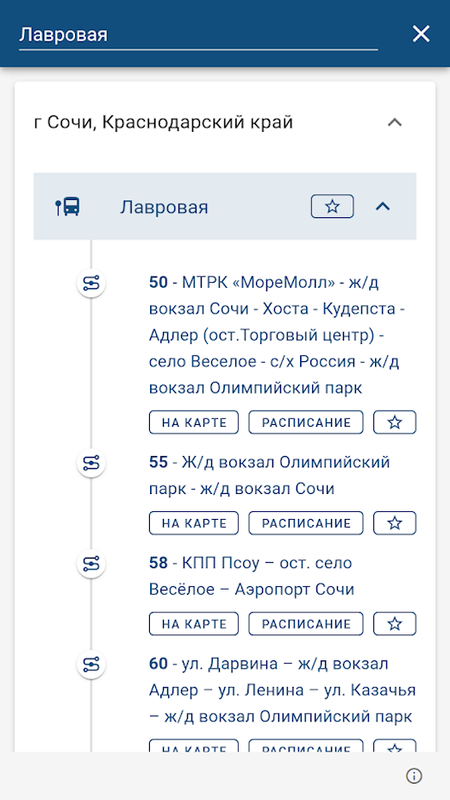
Task: Click the bus stop icon beside Лавровая
Action: (68, 207)
